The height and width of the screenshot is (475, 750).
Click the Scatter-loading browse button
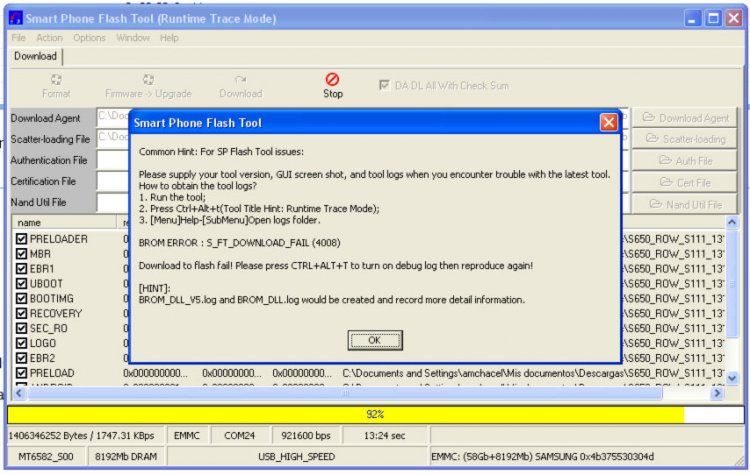[x=685, y=139]
